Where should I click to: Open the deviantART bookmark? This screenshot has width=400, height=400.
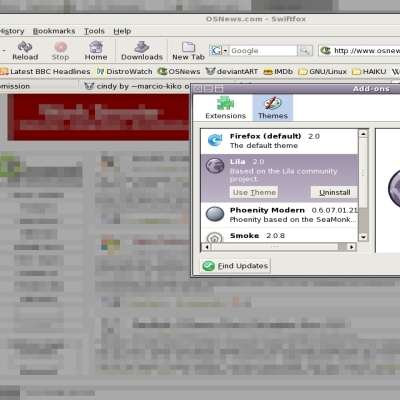(232, 72)
